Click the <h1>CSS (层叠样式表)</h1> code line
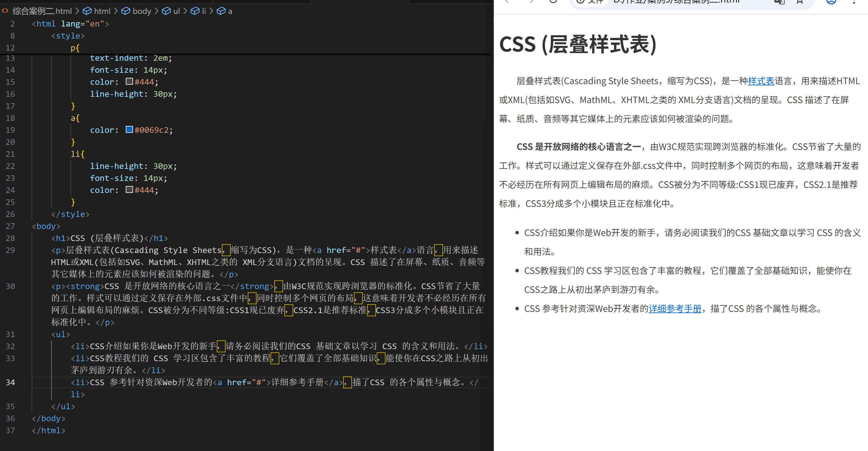 110,238
